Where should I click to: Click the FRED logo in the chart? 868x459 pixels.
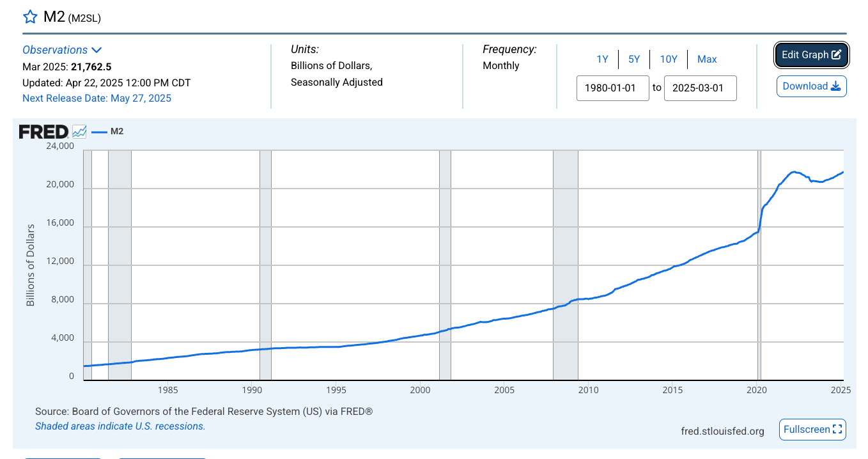[43, 132]
